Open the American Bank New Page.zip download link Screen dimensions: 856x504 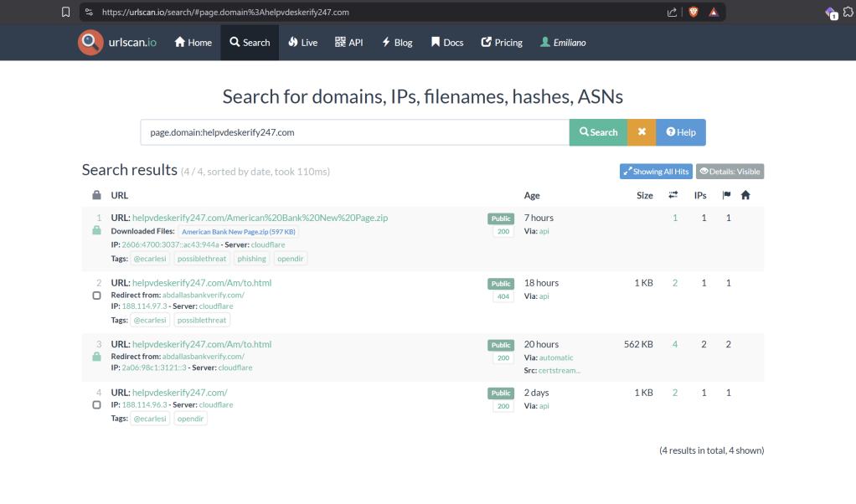[239, 232]
